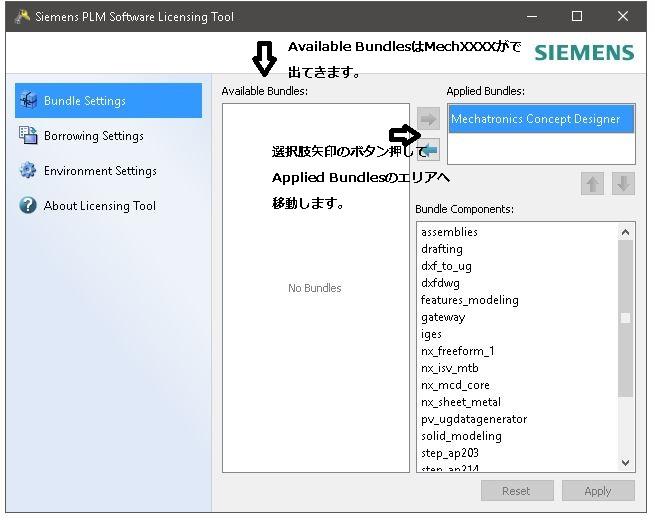Select the step_ap203 component

pos(450,453)
